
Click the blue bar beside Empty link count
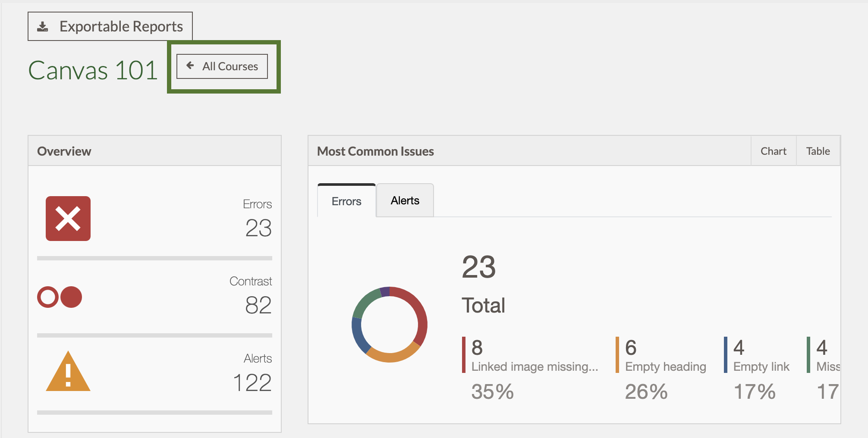pos(726,355)
